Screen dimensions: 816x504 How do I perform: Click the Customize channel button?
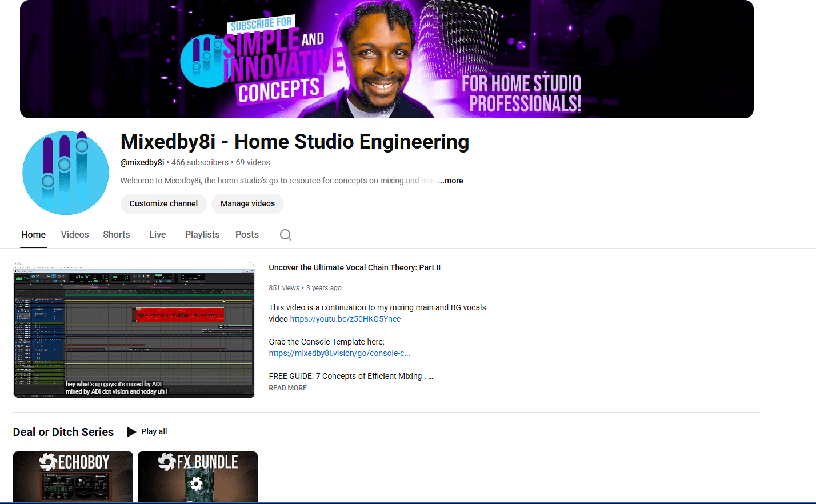(163, 204)
